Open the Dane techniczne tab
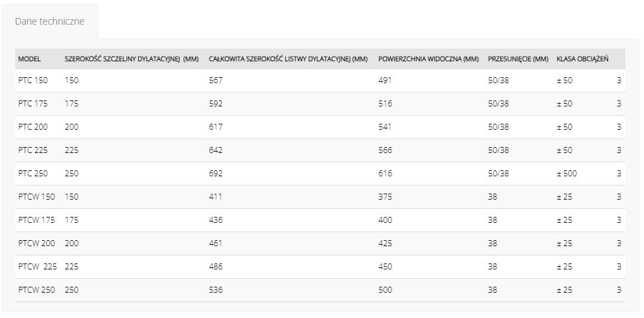 click(x=50, y=21)
